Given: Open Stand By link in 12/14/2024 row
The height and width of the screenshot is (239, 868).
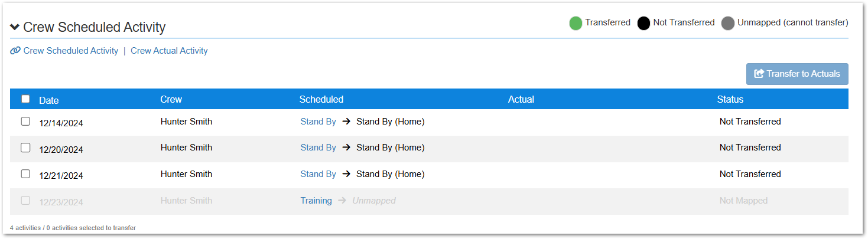Looking at the screenshot, I should pyautogui.click(x=318, y=122).
